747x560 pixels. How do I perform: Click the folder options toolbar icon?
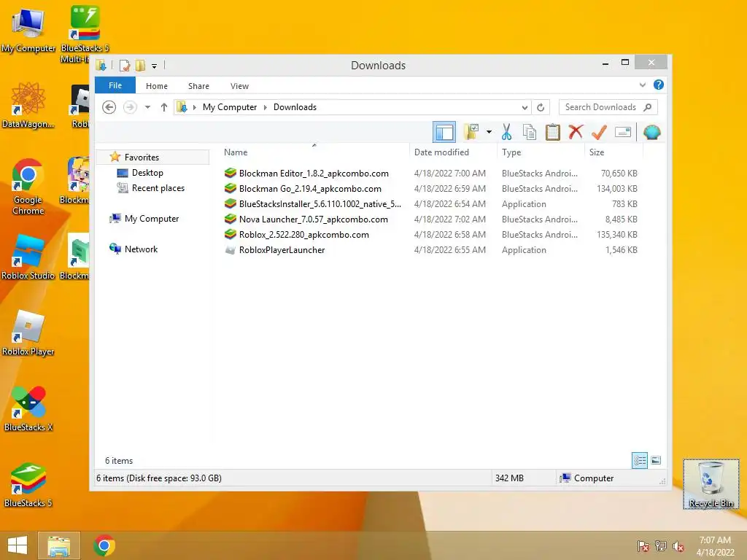(471, 132)
